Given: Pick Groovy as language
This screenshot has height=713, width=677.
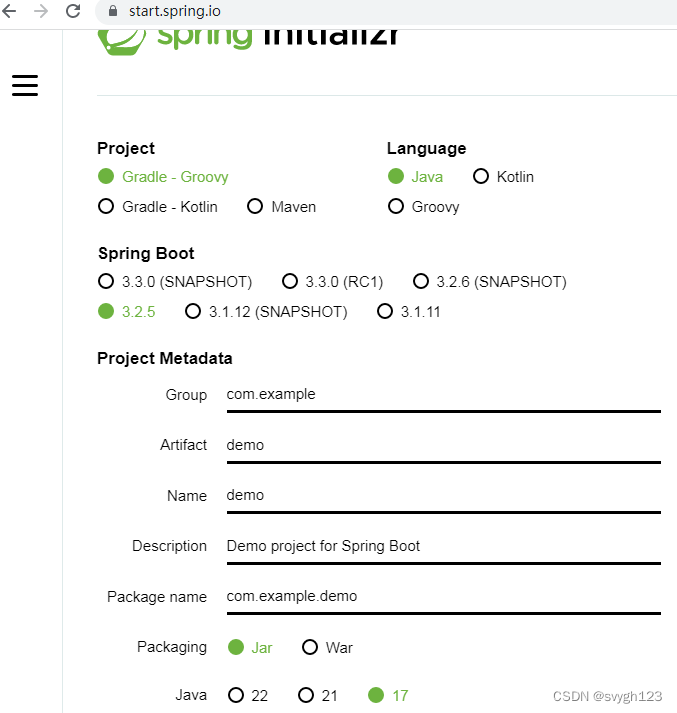Looking at the screenshot, I should [x=424, y=206].
